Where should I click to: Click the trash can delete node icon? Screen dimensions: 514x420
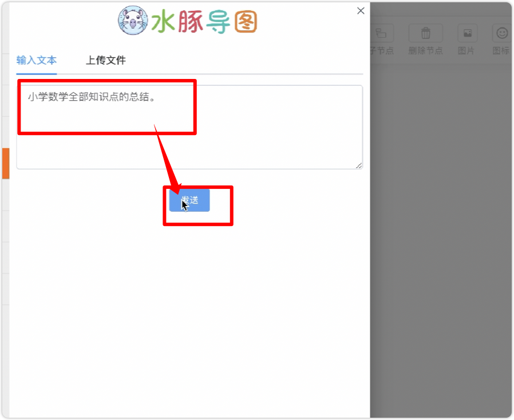pos(425,33)
